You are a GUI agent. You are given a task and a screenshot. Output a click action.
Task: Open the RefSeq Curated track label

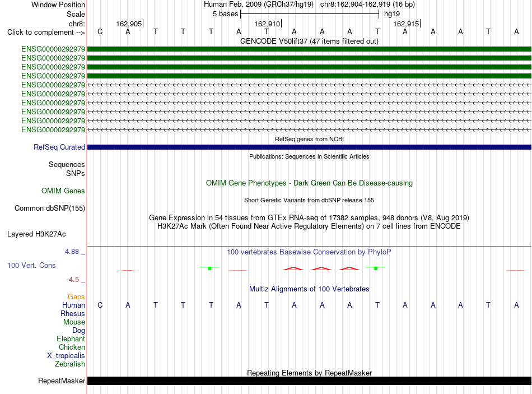(x=59, y=147)
